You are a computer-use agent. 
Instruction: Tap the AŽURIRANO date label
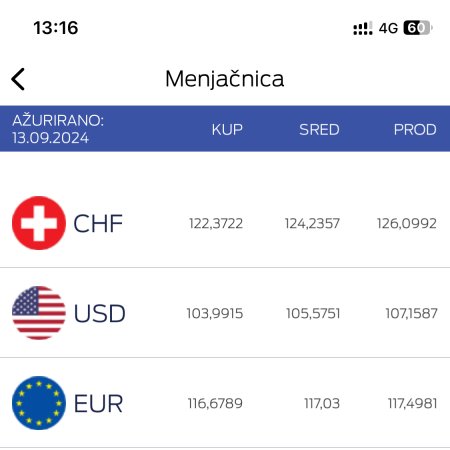click(x=58, y=129)
